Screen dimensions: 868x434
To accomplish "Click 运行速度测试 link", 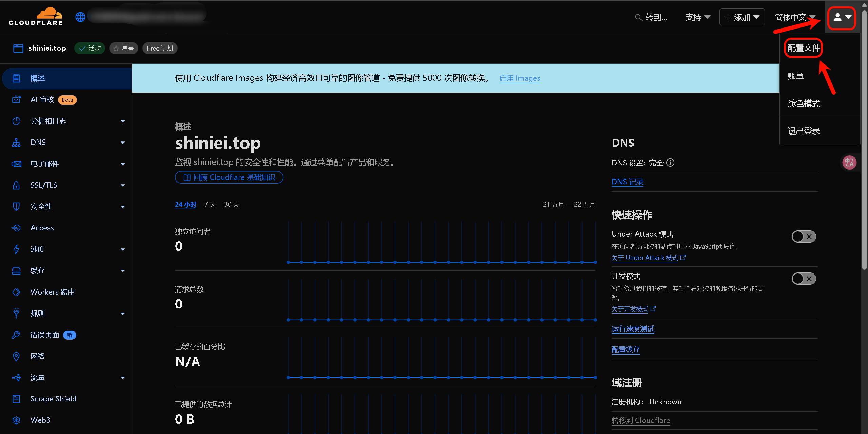I will pos(633,329).
